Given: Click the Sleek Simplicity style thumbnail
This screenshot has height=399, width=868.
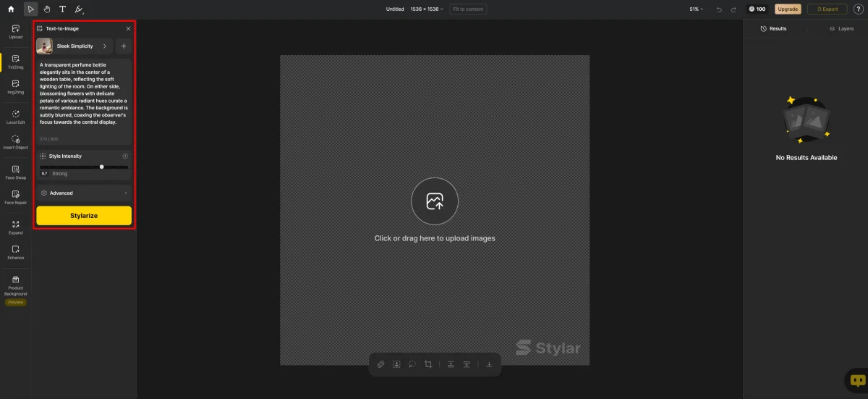Looking at the screenshot, I should pos(44,46).
